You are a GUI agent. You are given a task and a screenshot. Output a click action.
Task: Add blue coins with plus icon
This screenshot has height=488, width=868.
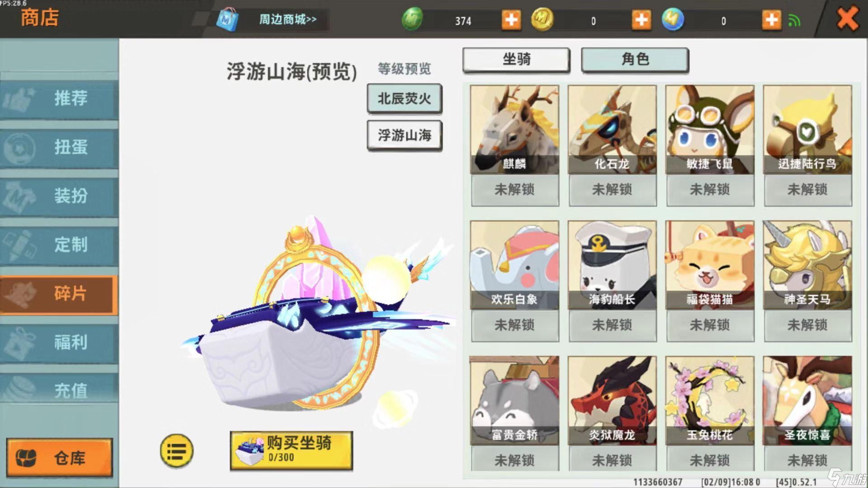[x=772, y=20]
